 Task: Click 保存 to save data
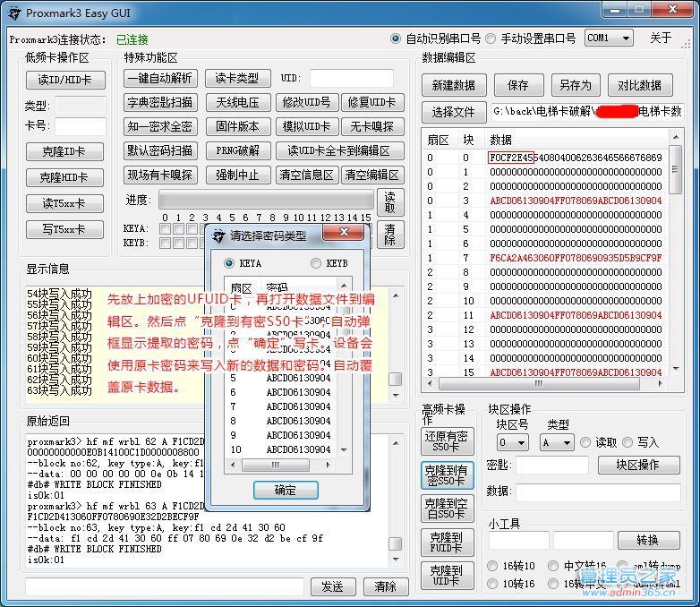pyautogui.click(x=518, y=85)
